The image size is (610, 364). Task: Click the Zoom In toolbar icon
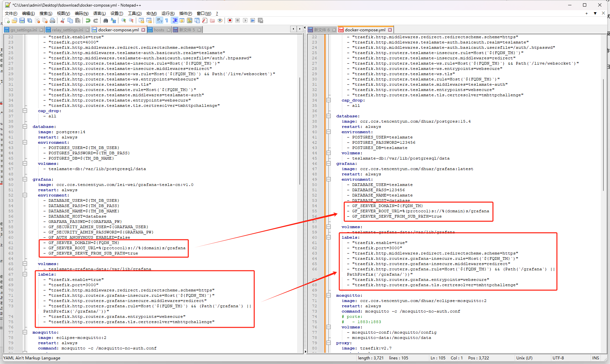click(124, 20)
